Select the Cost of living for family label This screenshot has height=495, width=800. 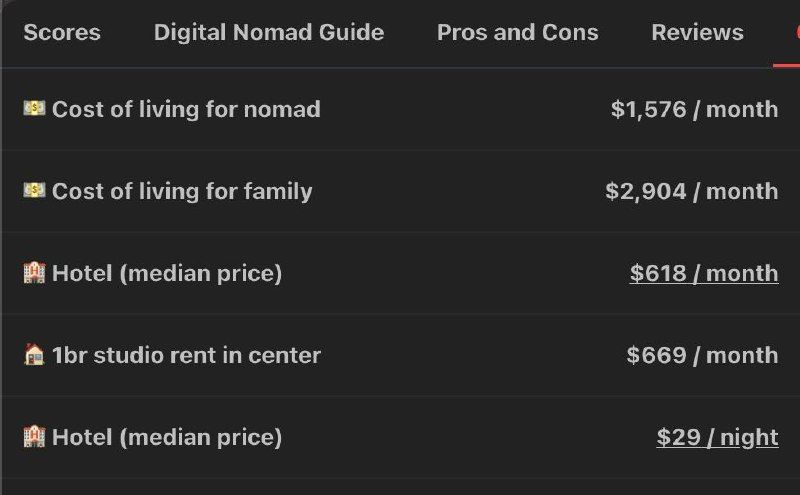point(182,191)
